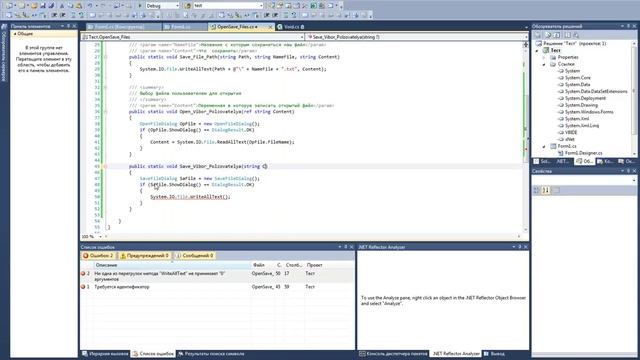This screenshot has width=640, height=360.
Task: Click the Alphabetical sort icon in Properties panel
Action: point(546,190)
